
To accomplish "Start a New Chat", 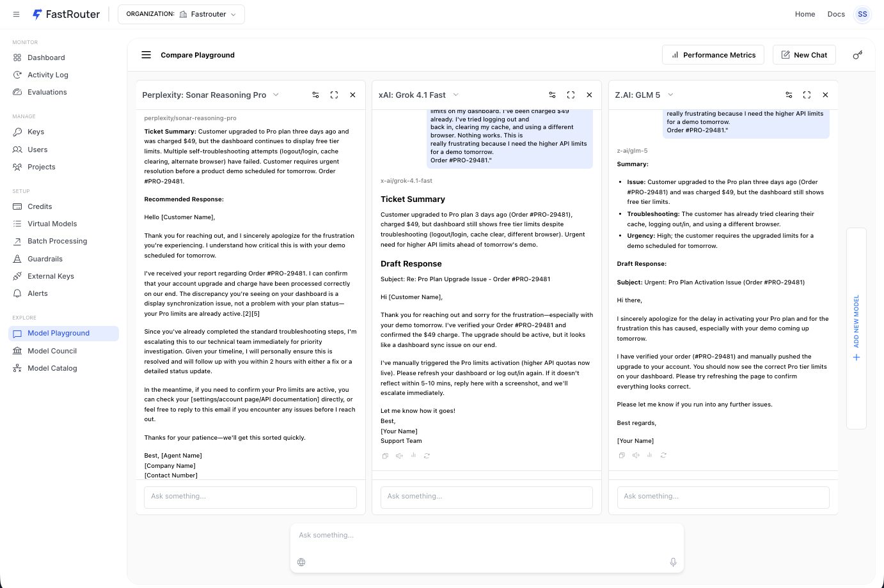I will (x=804, y=54).
